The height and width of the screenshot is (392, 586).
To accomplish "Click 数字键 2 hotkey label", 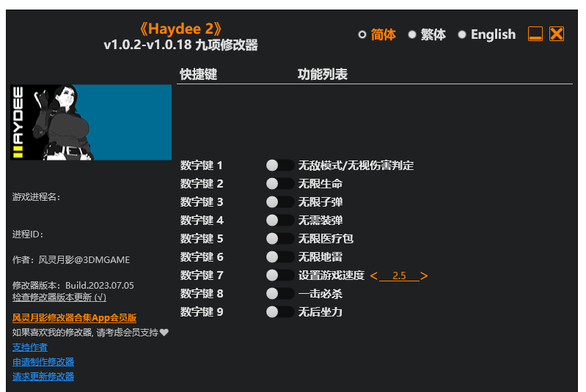I will 202,184.
